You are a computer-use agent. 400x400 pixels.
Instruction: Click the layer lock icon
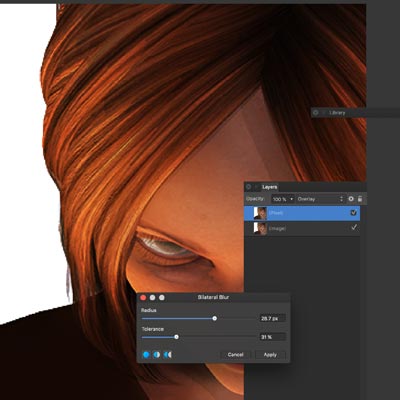[x=360, y=199]
